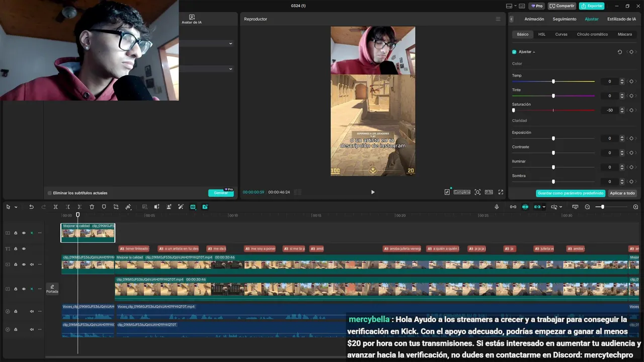Play the video in the Reproductor

[x=373, y=192]
